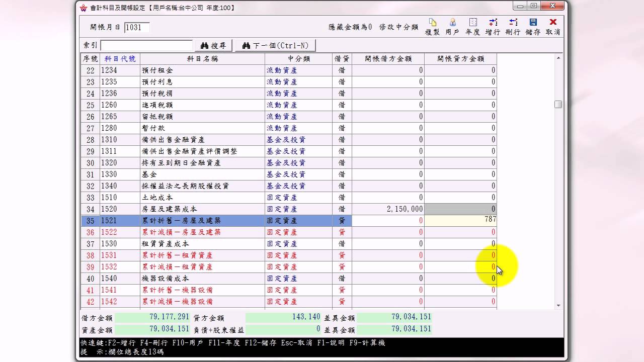Select row 房屋及建築成本
This screenshot has height=362, width=644.
coord(289,209)
